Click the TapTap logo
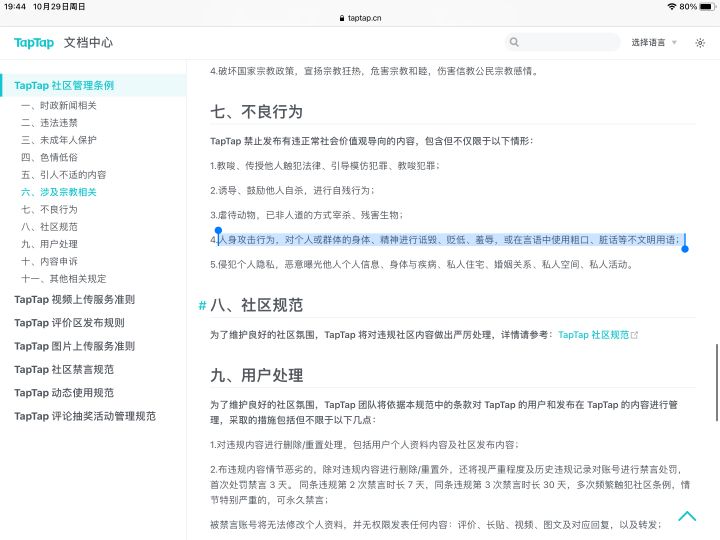720x540 pixels. click(x=34, y=43)
